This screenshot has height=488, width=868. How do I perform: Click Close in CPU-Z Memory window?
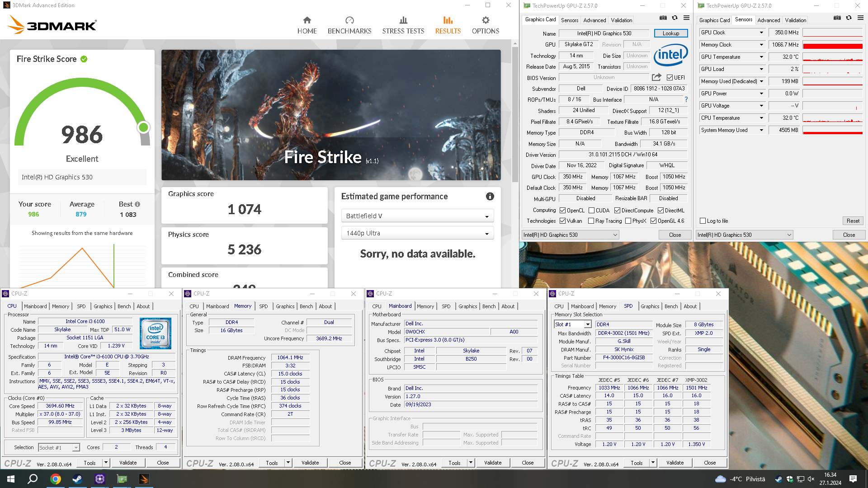345,463
